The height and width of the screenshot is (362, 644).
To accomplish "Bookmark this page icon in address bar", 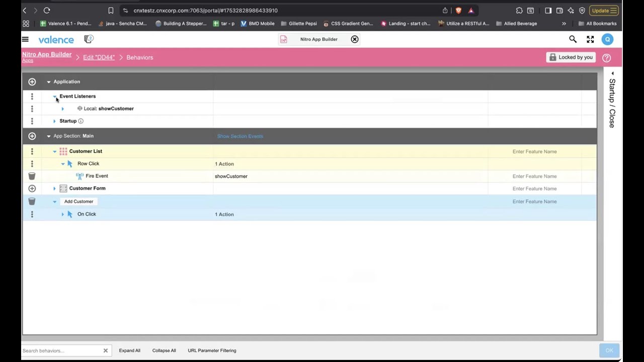I will pyautogui.click(x=111, y=10).
